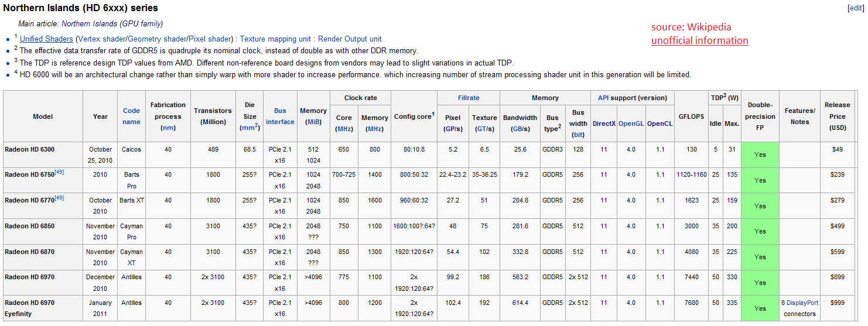Viewport: 868px width, 326px height.
Task: Open the Northern Islands (GPU family) main article
Action: tap(112, 24)
